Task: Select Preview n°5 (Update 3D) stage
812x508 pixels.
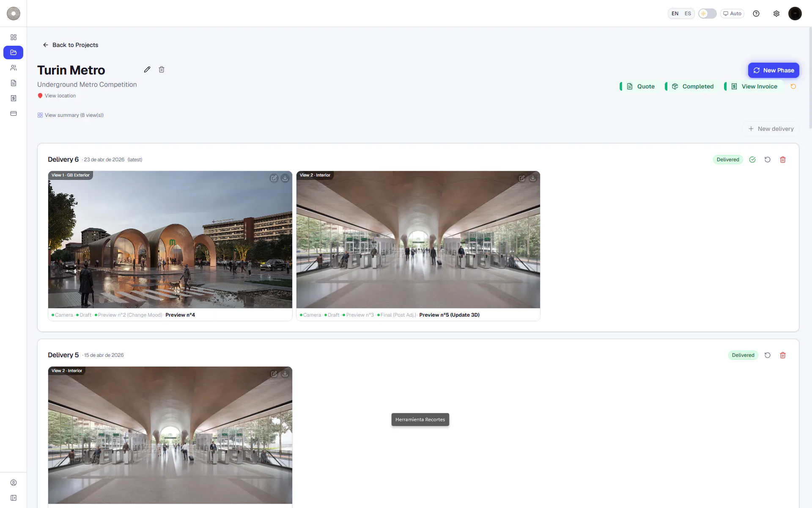Action: point(449,315)
